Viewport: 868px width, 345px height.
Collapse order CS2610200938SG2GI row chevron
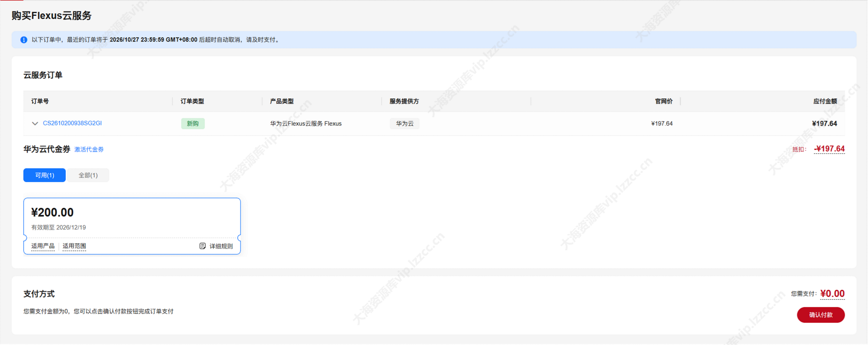(35, 123)
